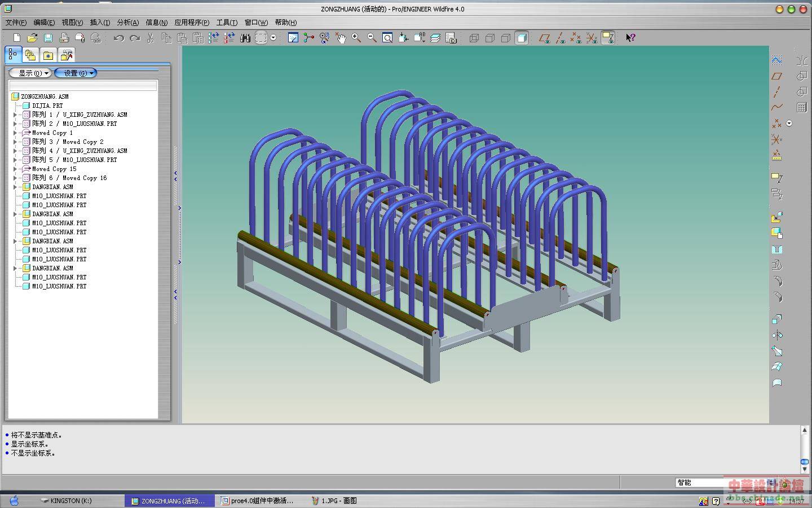The width and height of the screenshot is (812, 508).
Task: Select the spin center icon
Action: pyautogui.click(x=308, y=38)
